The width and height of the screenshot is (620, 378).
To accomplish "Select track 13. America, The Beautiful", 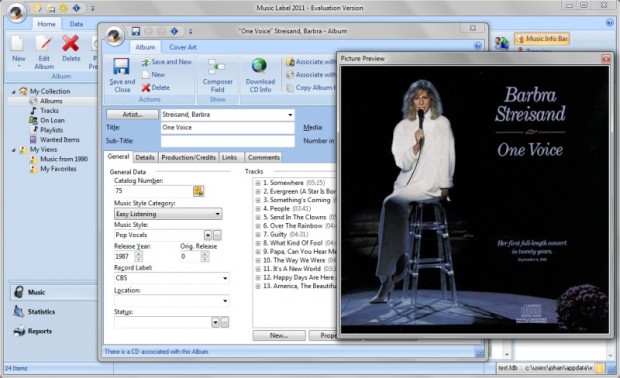I will pos(299,286).
